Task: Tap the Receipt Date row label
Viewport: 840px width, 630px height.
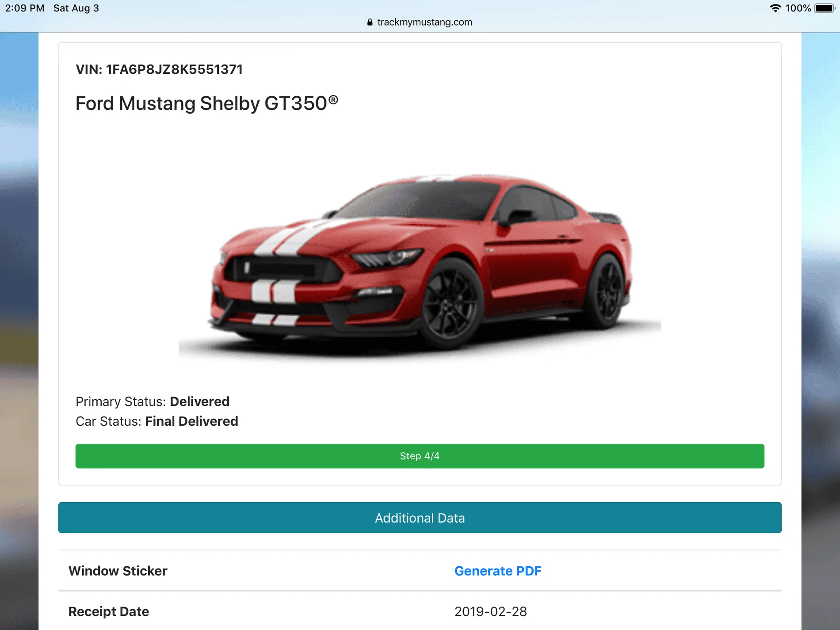Action: click(109, 611)
